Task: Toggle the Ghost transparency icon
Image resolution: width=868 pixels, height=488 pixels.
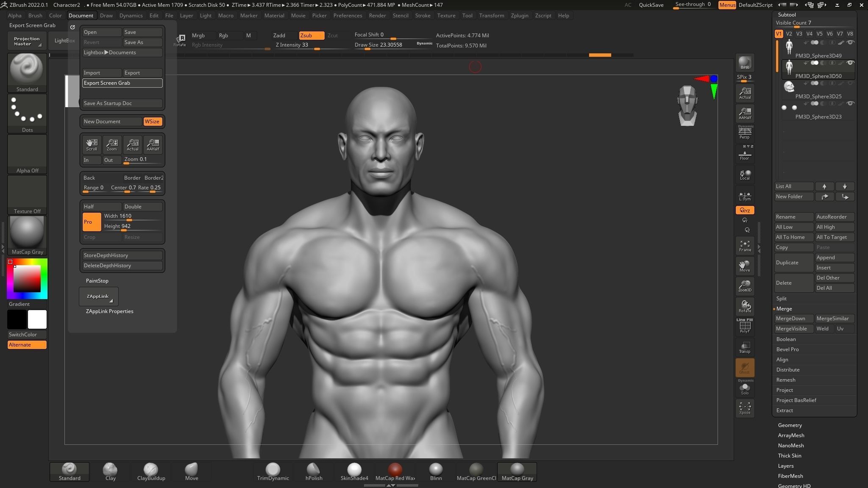Action: pos(745,367)
